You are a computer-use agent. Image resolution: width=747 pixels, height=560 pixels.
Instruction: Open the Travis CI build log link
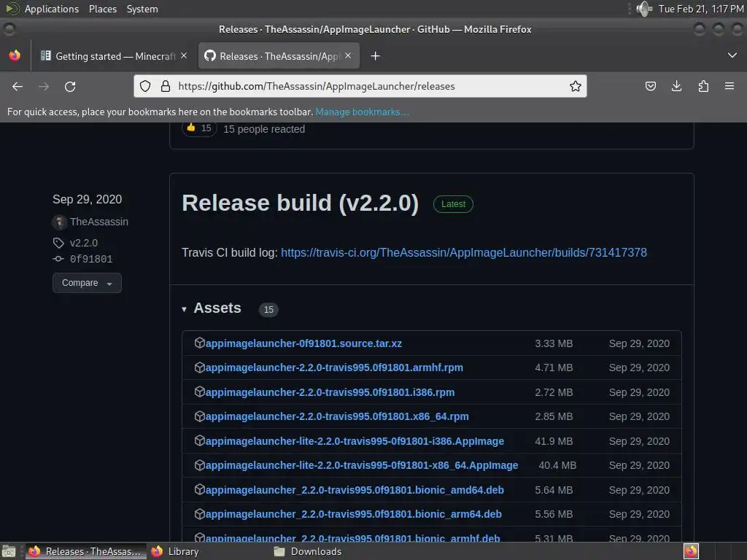[463, 252]
